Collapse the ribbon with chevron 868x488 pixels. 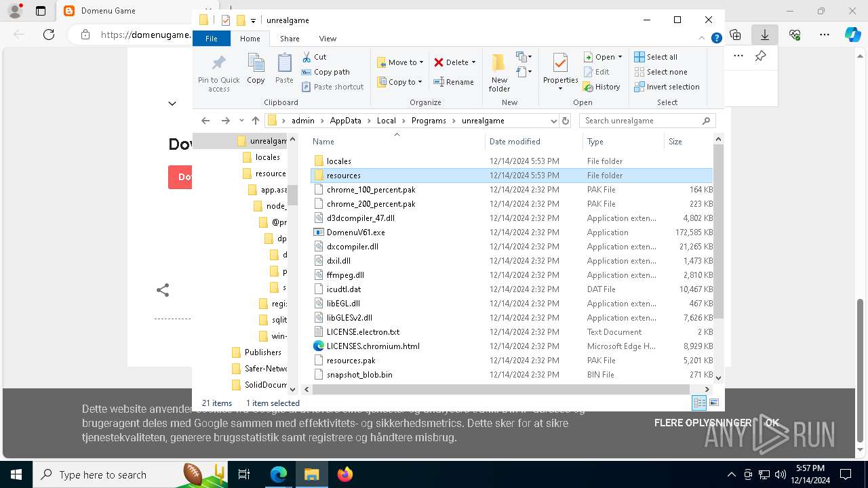(x=703, y=39)
